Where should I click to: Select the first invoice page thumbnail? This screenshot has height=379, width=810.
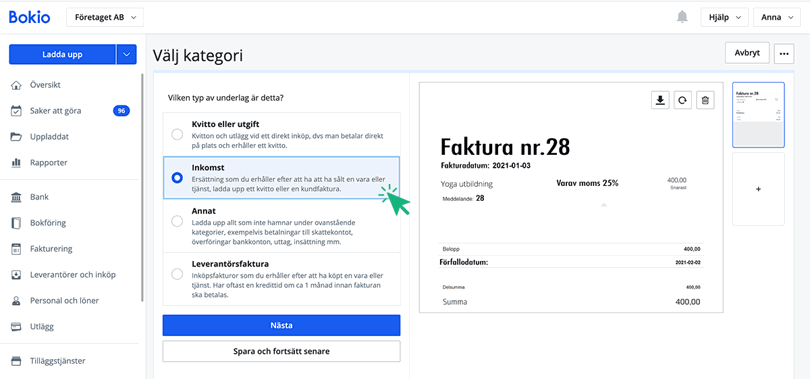pos(758,115)
